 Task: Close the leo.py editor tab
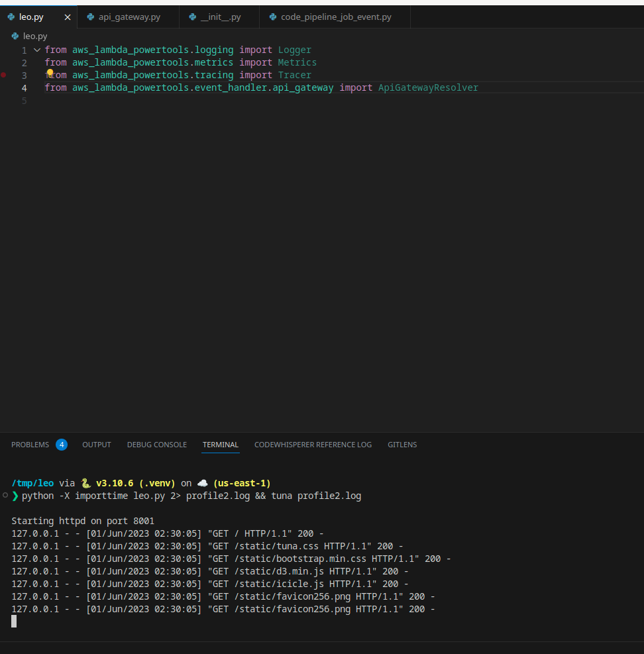pos(66,17)
